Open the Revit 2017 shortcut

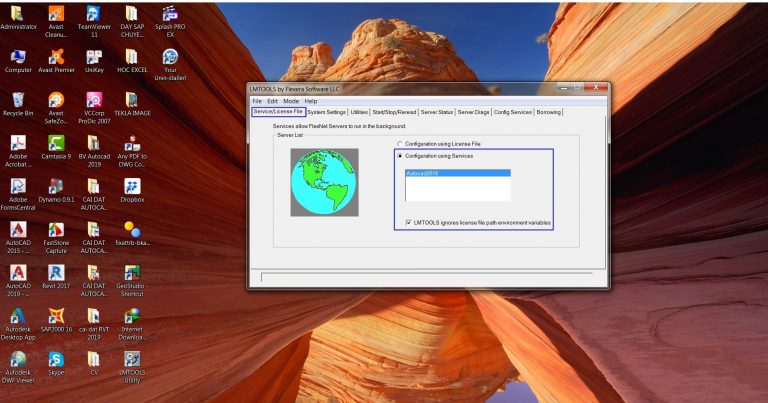point(56,276)
